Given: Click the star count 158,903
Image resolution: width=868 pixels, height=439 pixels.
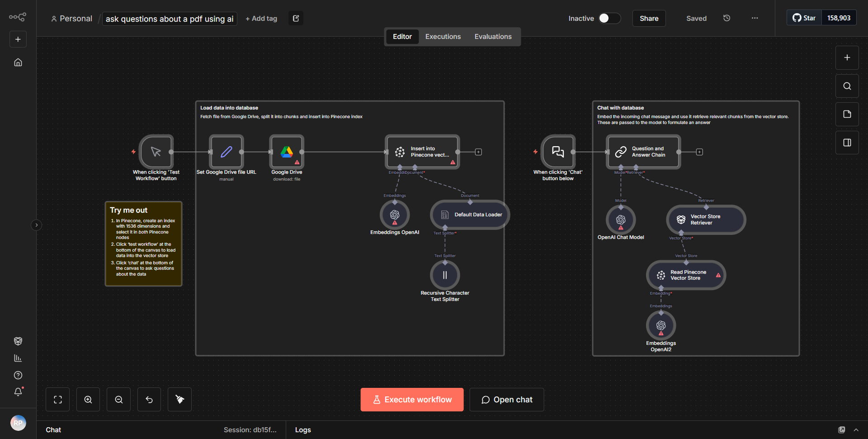Looking at the screenshot, I should 839,18.
